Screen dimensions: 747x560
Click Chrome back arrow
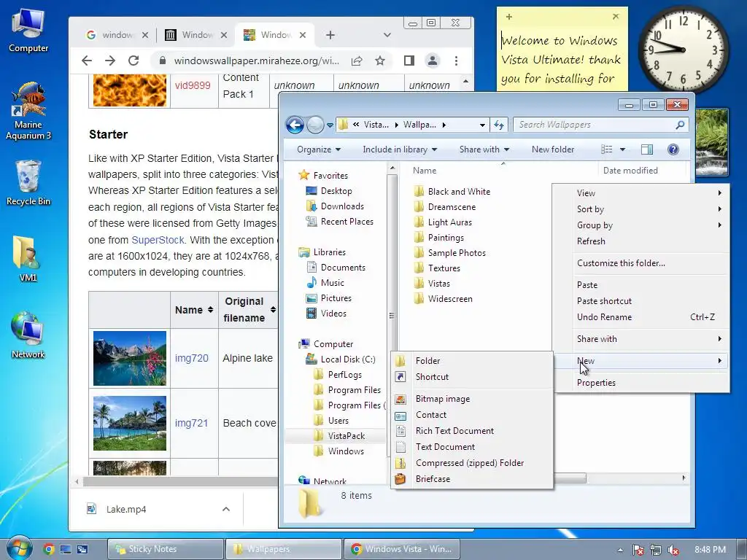pyautogui.click(x=86, y=61)
